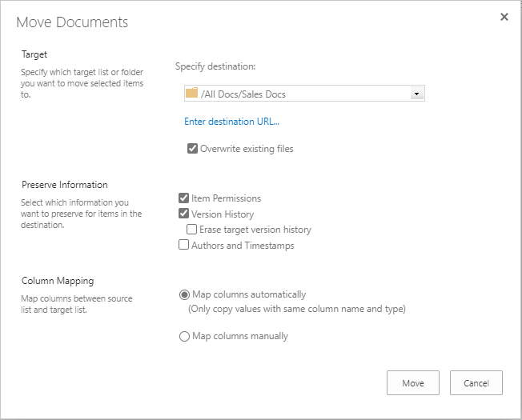Click the Item Permissions label text

click(226, 198)
